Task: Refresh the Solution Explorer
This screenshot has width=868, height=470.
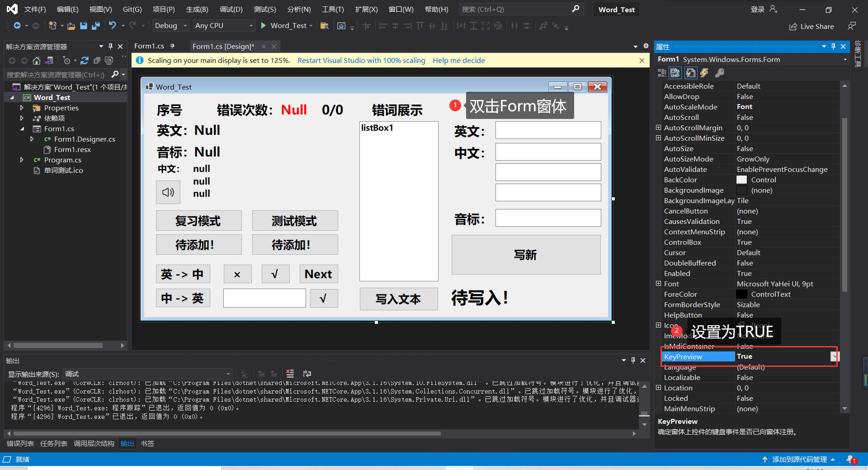Action: (85, 61)
